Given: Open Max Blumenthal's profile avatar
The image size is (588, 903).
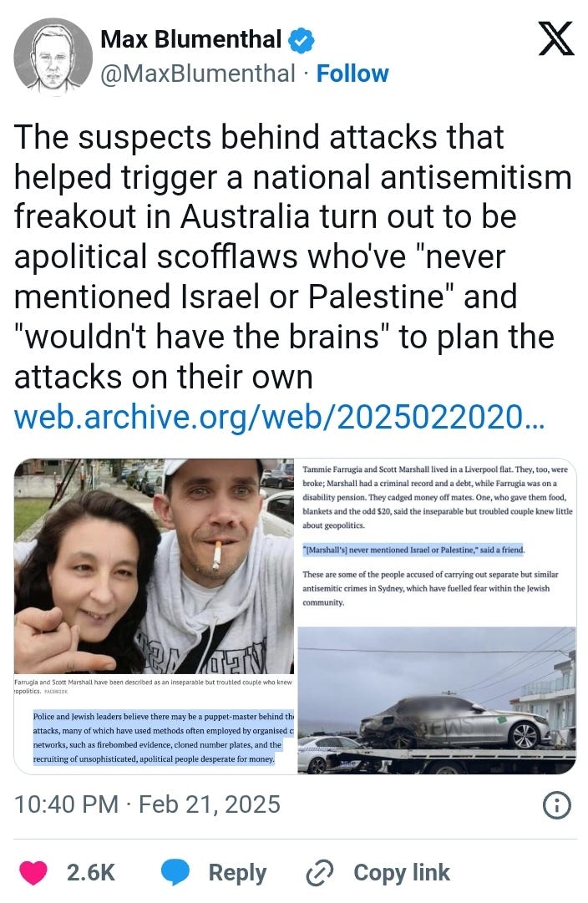Looking at the screenshot, I should (53, 57).
